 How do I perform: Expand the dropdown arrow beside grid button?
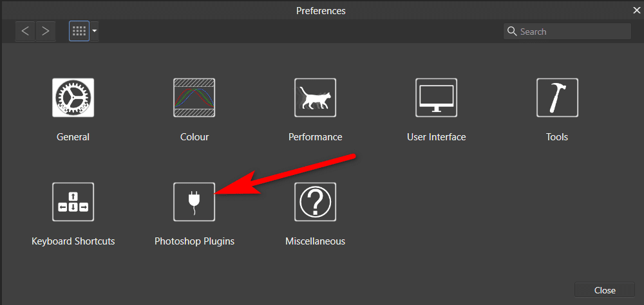pyautogui.click(x=95, y=31)
